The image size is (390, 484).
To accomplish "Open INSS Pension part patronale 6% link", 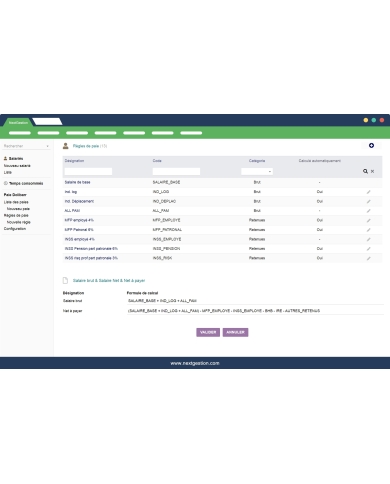I will point(91,249).
